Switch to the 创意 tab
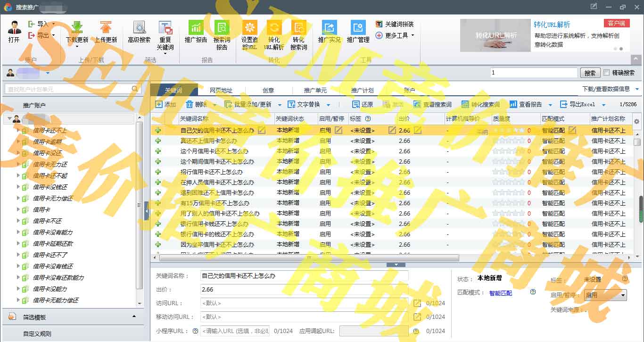The height and width of the screenshot is (342, 644). [268, 91]
